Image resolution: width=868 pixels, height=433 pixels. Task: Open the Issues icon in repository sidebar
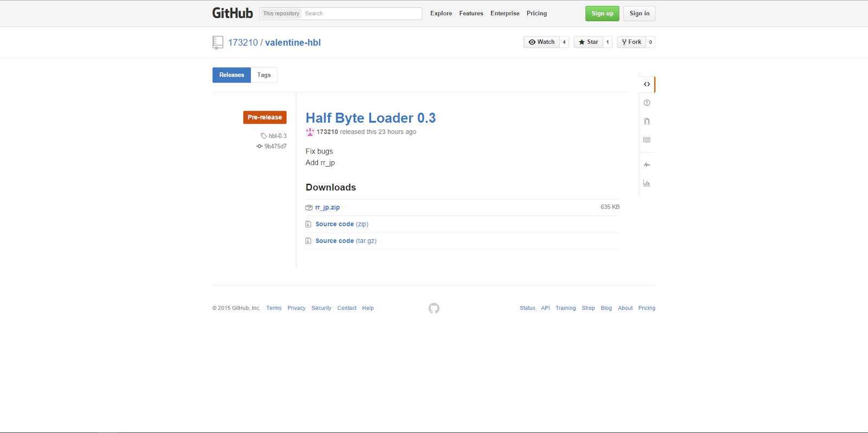click(647, 103)
